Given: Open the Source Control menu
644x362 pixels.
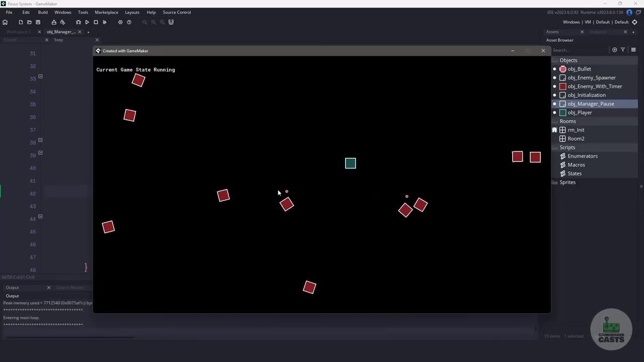Looking at the screenshot, I should tap(177, 12).
